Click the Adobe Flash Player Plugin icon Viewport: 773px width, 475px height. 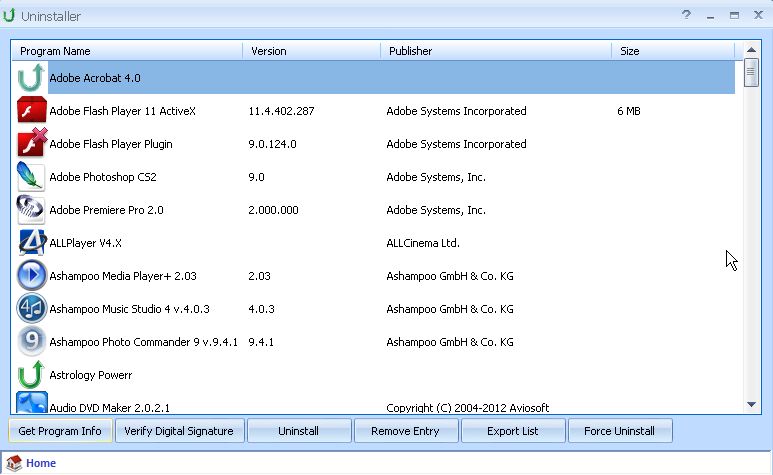32,142
